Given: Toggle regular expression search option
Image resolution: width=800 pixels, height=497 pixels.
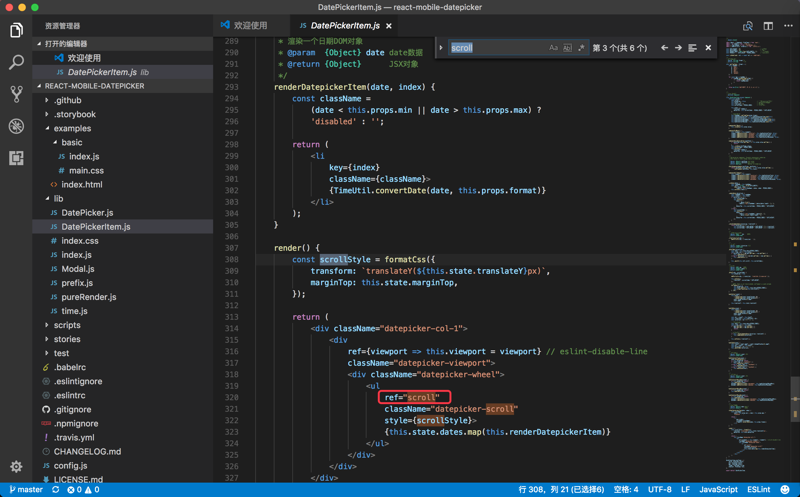Looking at the screenshot, I should (x=581, y=48).
